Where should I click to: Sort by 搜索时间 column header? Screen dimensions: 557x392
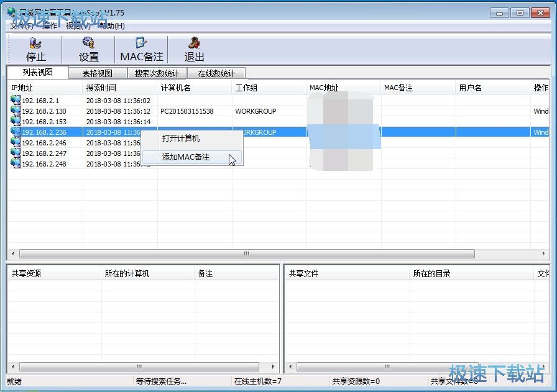120,88
